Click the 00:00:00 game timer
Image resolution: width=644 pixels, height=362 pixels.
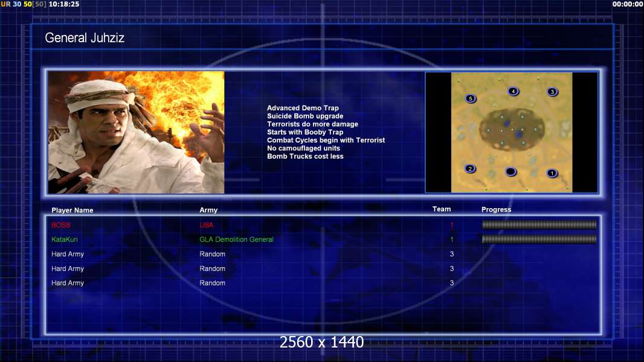coord(628,4)
